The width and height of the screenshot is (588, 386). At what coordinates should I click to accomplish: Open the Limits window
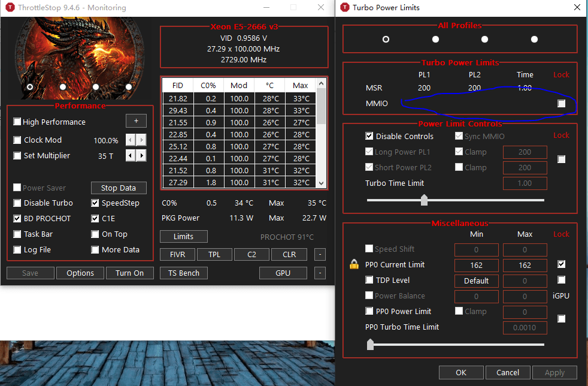point(183,237)
